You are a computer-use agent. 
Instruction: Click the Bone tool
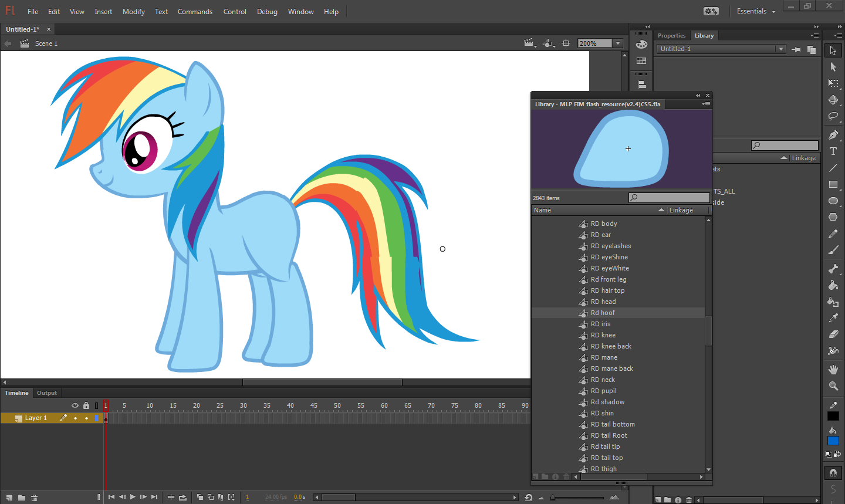click(833, 269)
